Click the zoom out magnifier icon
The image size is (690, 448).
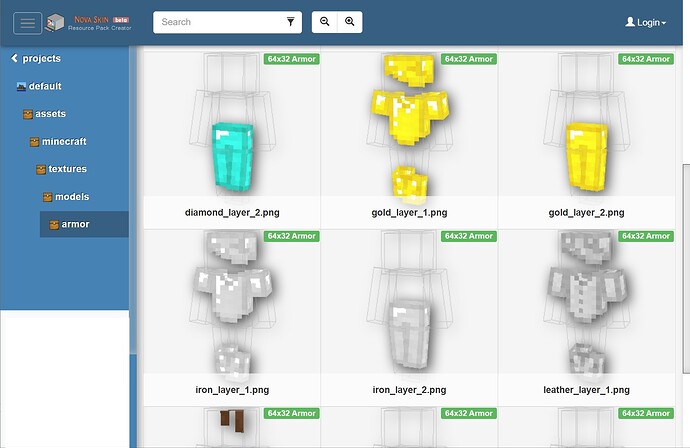click(325, 22)
